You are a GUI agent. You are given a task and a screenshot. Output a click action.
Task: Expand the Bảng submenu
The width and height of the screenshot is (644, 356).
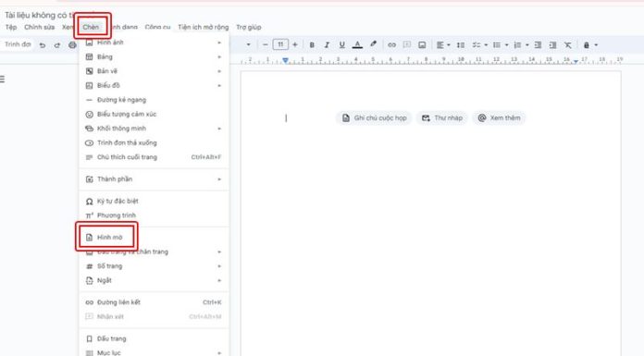pos(154,56)
